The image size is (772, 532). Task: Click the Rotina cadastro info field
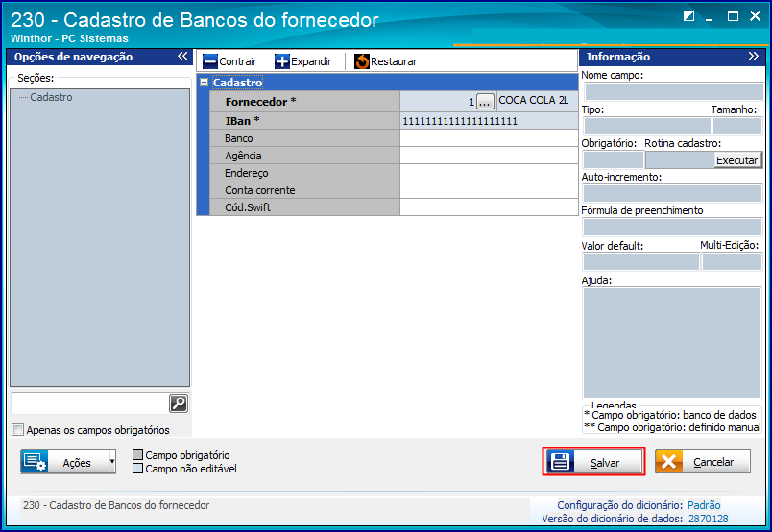[x=680, y=160]
